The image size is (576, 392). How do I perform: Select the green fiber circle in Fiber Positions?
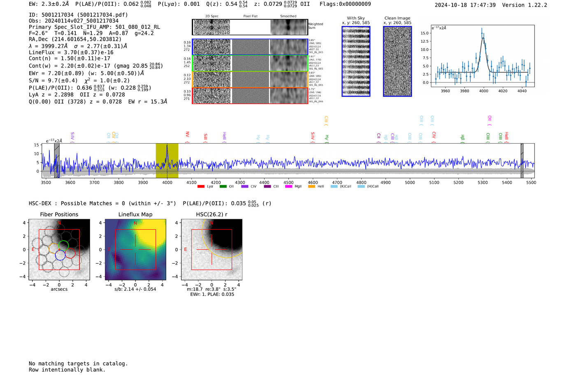click(x=63, y=246)
